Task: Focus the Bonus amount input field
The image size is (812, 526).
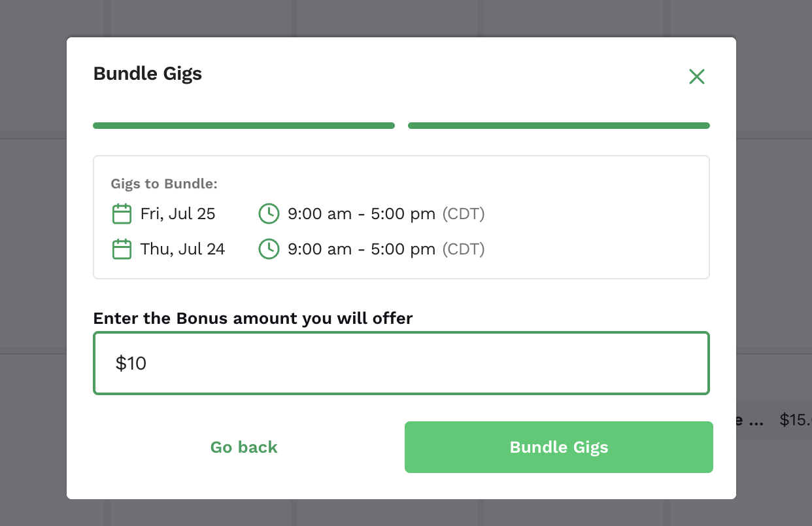Action: [x=401, y=363]
